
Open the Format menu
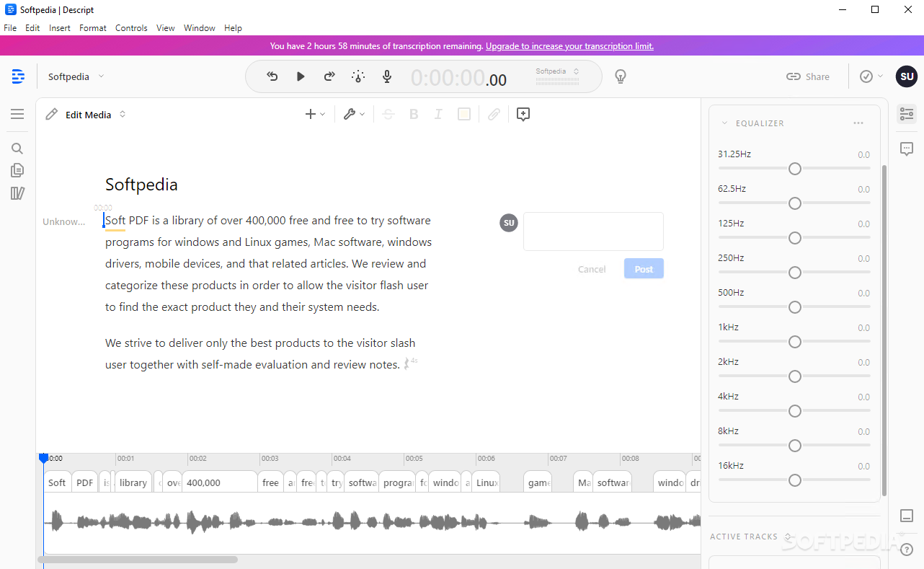[x=93, y=28]
